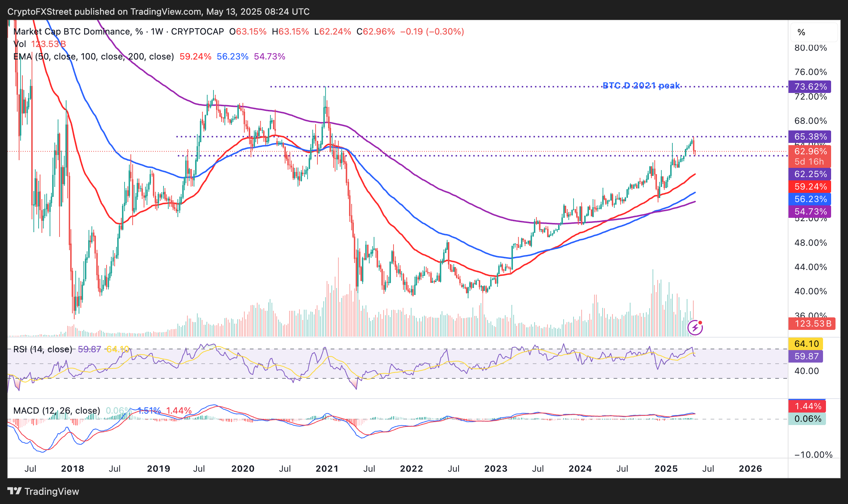Click the BTC.D 2021 peak label
This screenshot has width=848, height=504.
(641, 86)
